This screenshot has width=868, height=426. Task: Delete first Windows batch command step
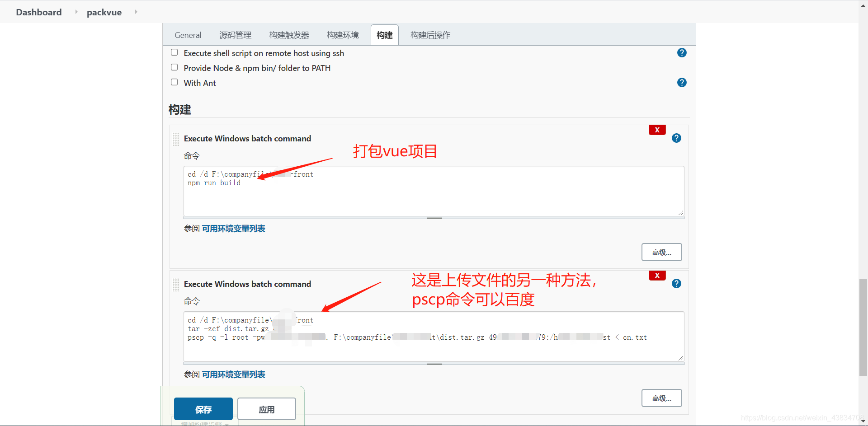click(657, 130)
